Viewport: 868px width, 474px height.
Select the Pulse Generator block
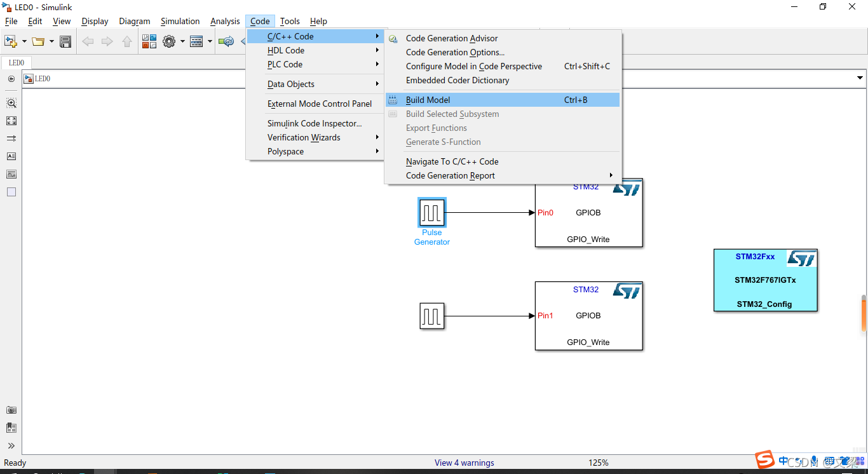432,212
